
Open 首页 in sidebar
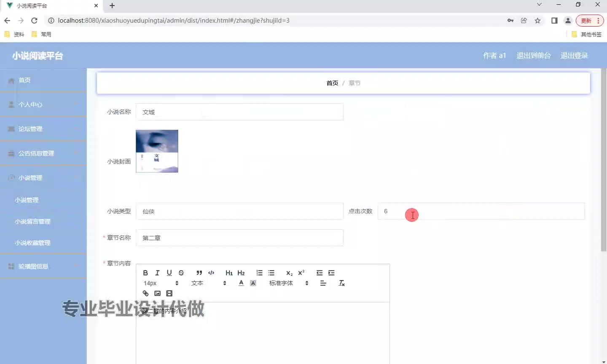tap(43, 80)
